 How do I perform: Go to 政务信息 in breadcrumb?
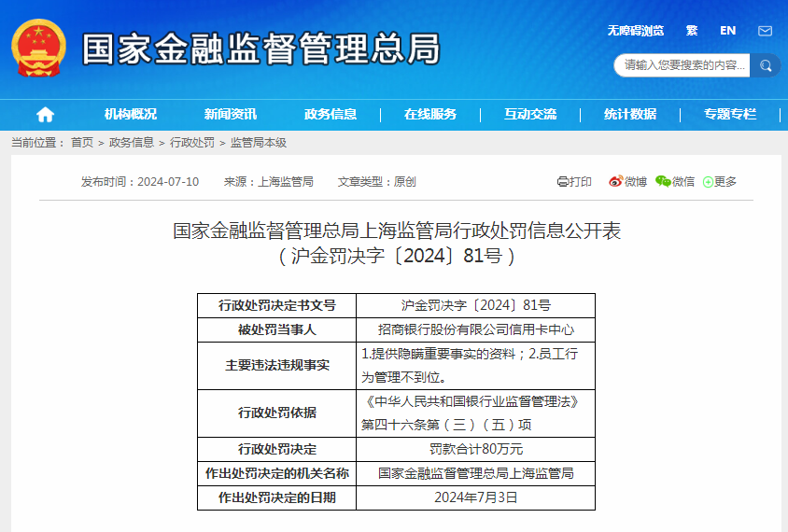tap(131, 143)
